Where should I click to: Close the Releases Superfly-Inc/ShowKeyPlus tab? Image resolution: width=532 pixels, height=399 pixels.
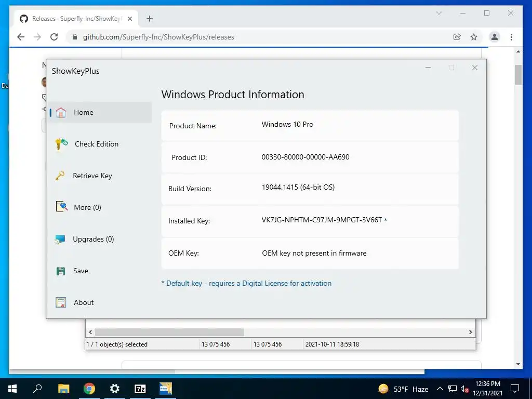pyautogui.click(x=129, y=19)
